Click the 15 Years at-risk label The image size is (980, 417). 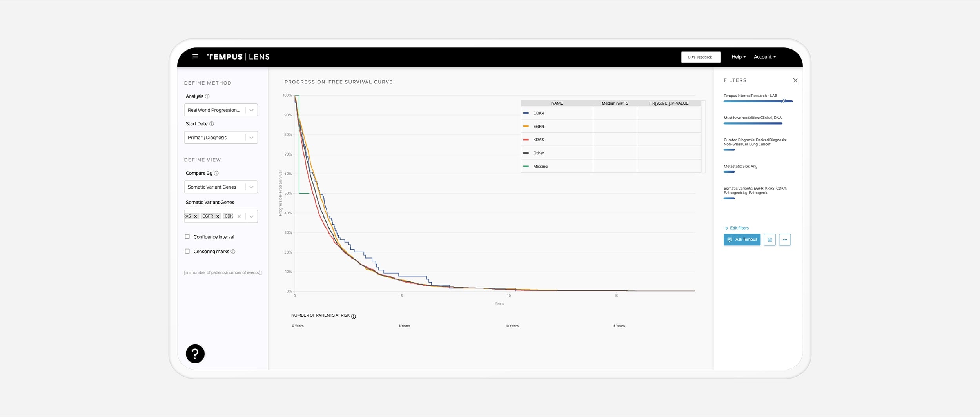tap(619, 326)
